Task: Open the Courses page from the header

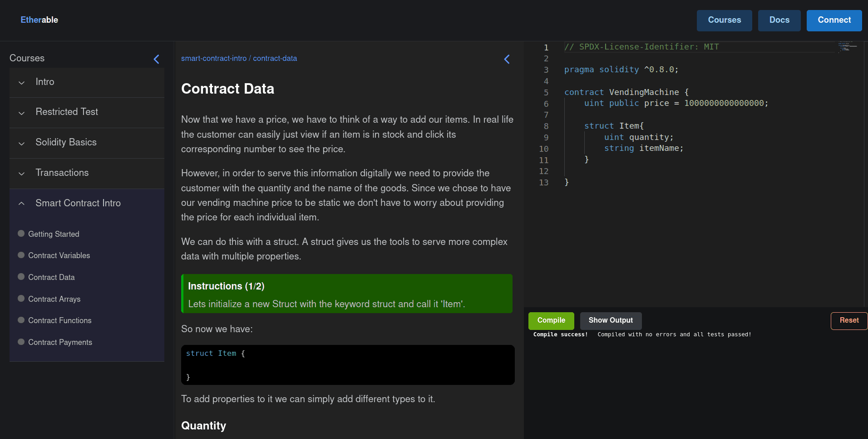Action: (x=724, y=20)
